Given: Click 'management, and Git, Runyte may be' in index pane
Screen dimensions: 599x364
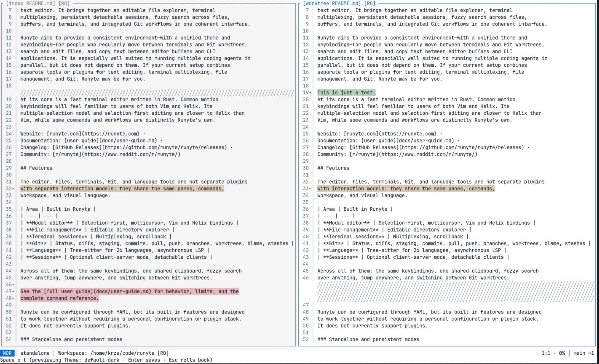Looking at the screenshot, I should pyautogui.click(x=83, y=79).
